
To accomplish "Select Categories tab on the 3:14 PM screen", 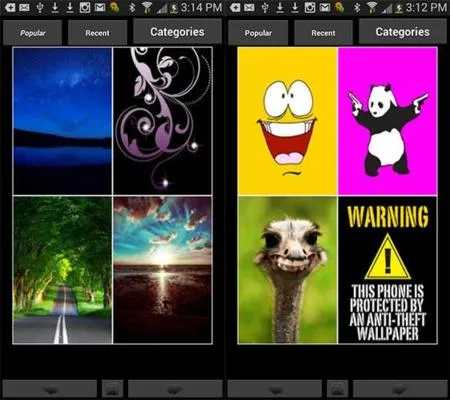I will (177, 31).
